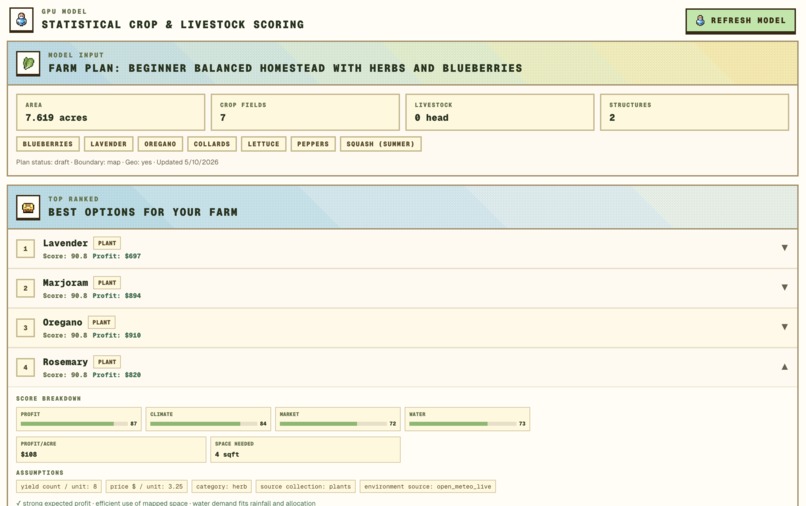This screenshot has width=806, height=506.
Task: Click rank number 3 badge
Action: click(x=26, y=328)
